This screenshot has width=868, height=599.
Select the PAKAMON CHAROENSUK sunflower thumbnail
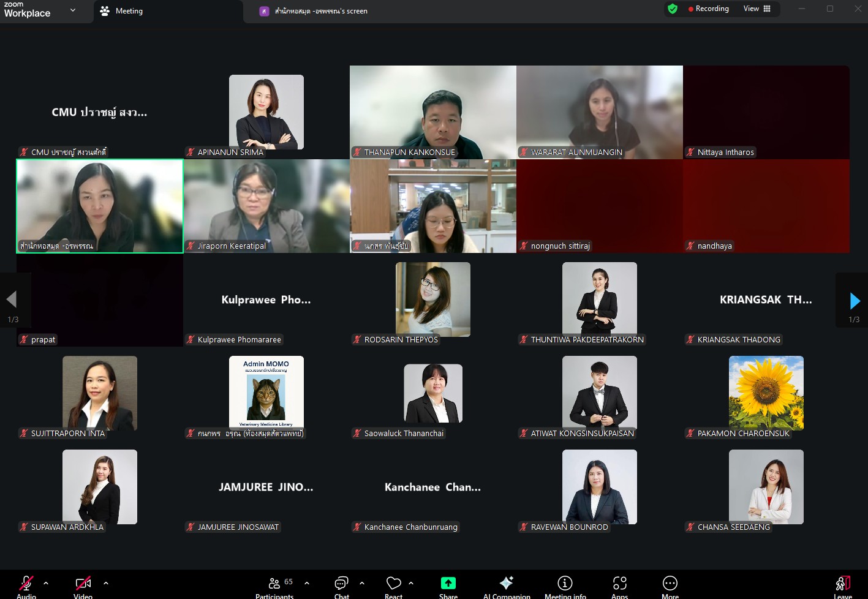point(766,393)
